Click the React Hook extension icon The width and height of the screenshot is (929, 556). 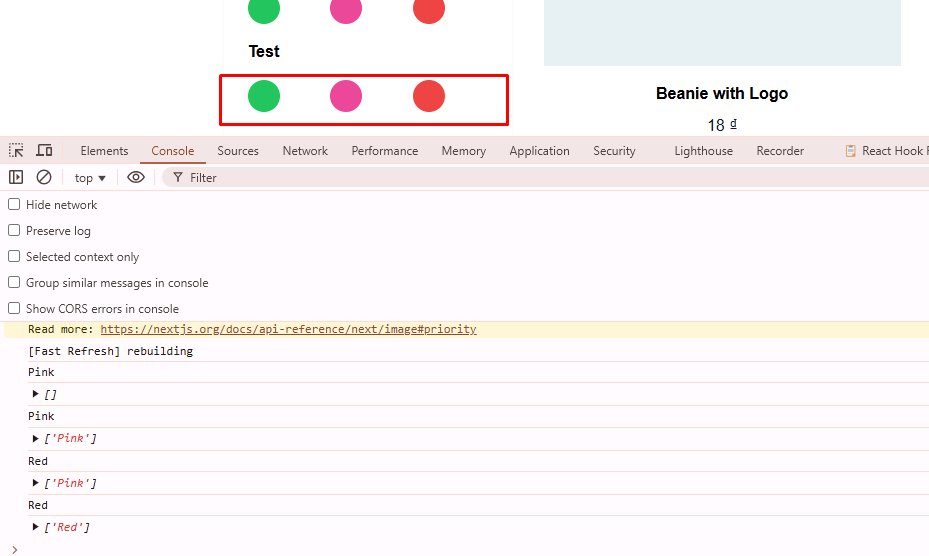click(851, 151)
